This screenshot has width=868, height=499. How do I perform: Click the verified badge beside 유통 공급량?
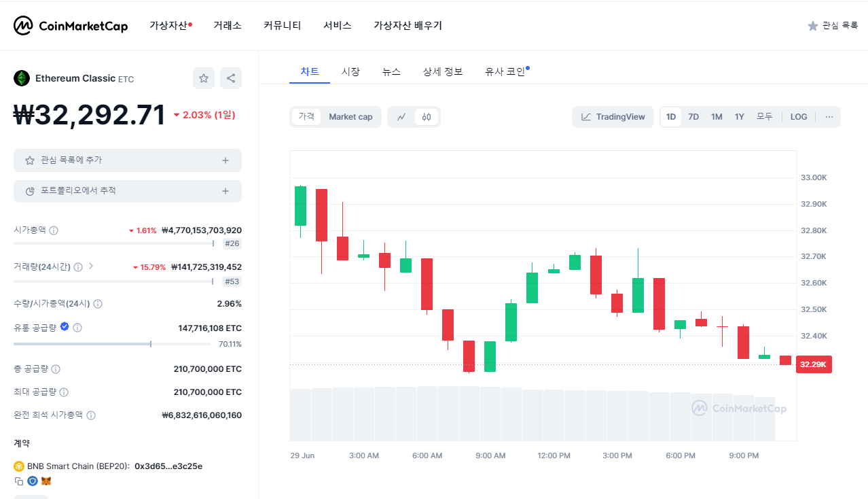coord(65,327)
